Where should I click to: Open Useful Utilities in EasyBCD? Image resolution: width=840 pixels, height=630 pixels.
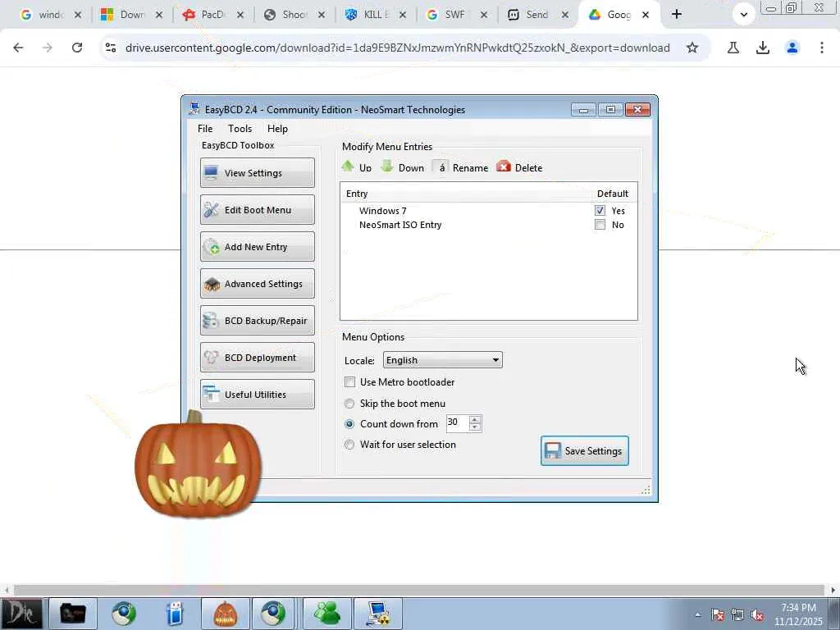(x=257, y=395)
